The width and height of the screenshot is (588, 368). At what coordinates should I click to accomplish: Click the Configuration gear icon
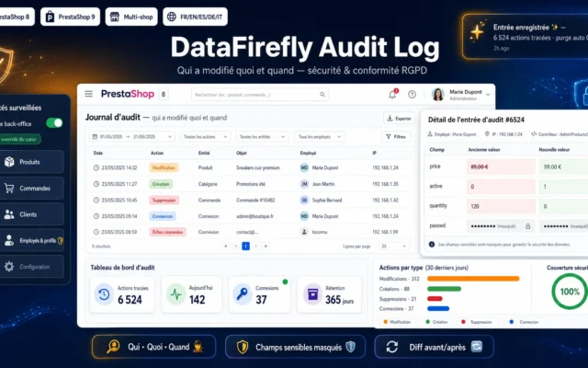(9, 267)
